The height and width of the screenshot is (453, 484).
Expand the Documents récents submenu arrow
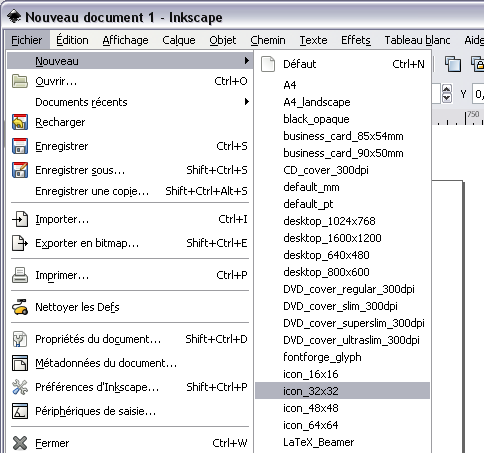coord(246,101)
